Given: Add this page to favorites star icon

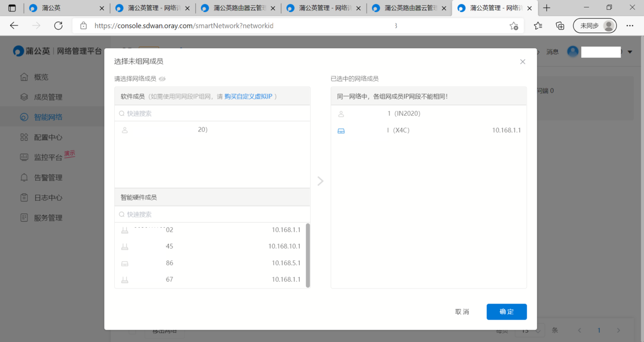Looking at the screenshot, I should coord(514,26).
